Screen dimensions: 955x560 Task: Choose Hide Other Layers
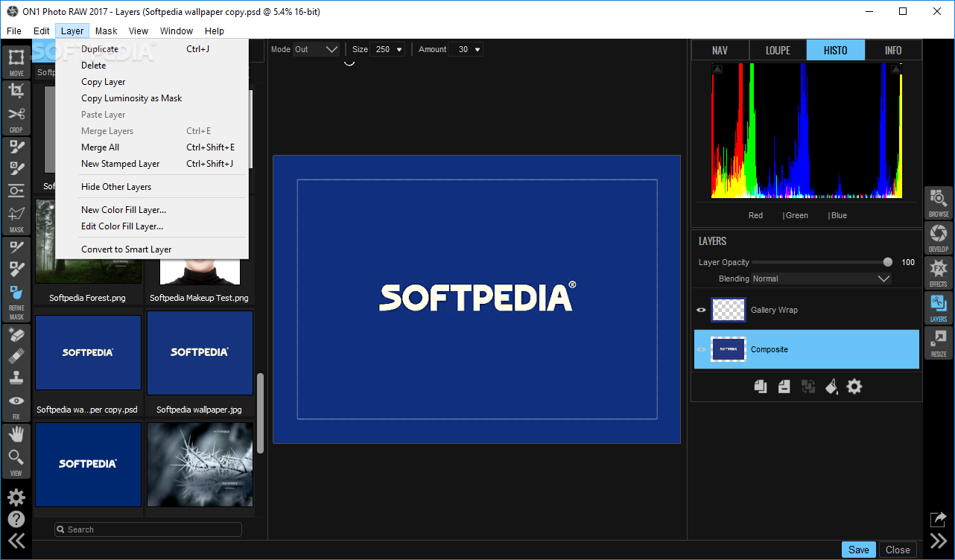click(x=152, y=187)
